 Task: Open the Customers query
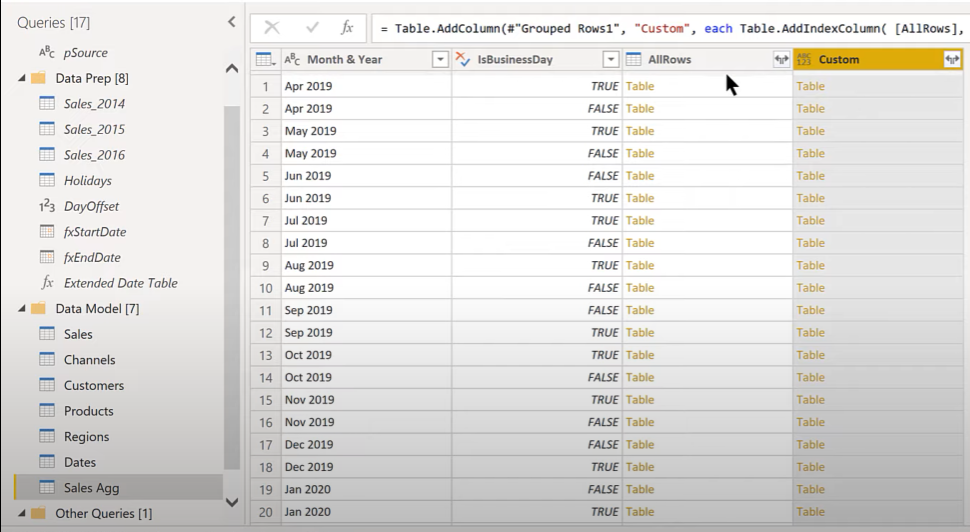(93, 385)
